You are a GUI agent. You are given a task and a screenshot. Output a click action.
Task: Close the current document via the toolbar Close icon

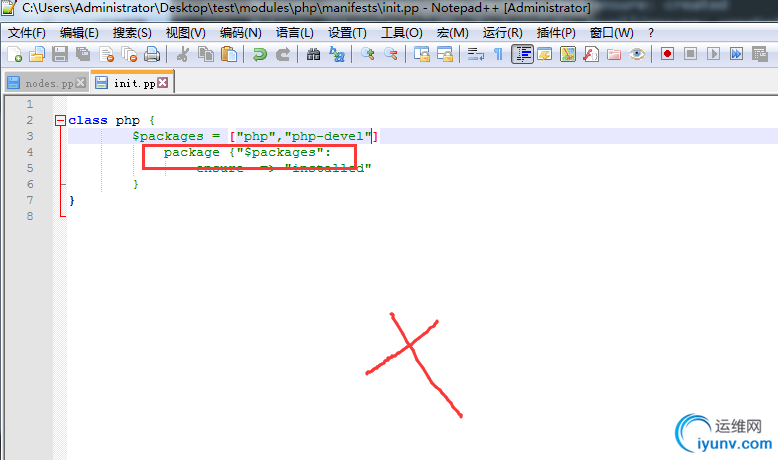click(106, 54)
